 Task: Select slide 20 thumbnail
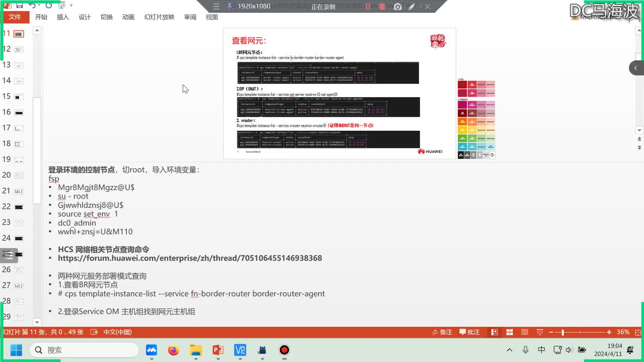pos(19,175)
